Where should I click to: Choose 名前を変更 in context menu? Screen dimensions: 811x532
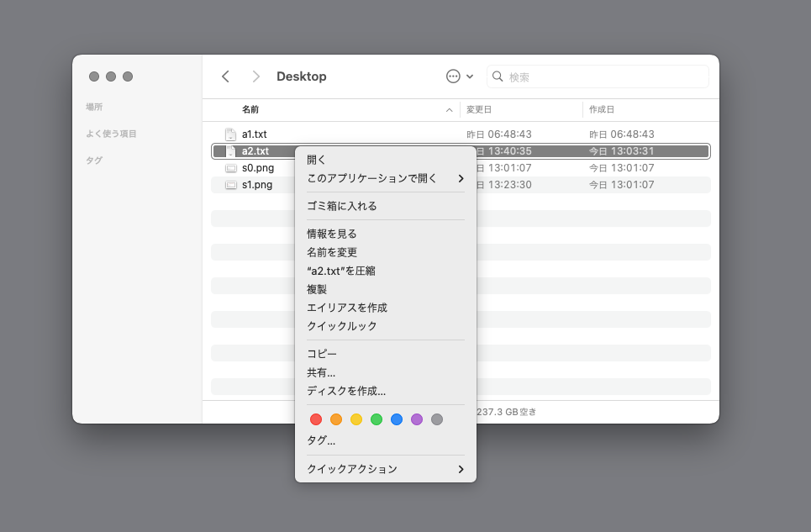(332, 252)
